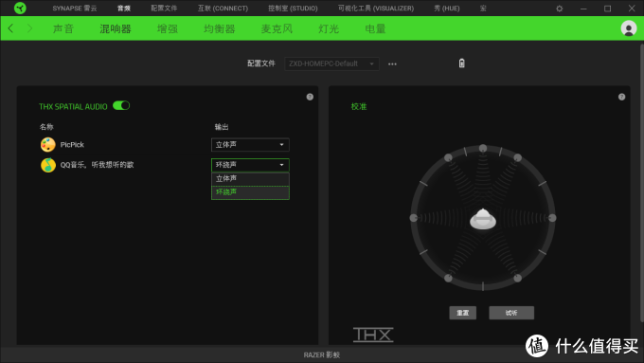Viewport: 644px width, 363px height.
Task: Select the front center speaker node
Action: pyautogui.click(x=483, y=148)
